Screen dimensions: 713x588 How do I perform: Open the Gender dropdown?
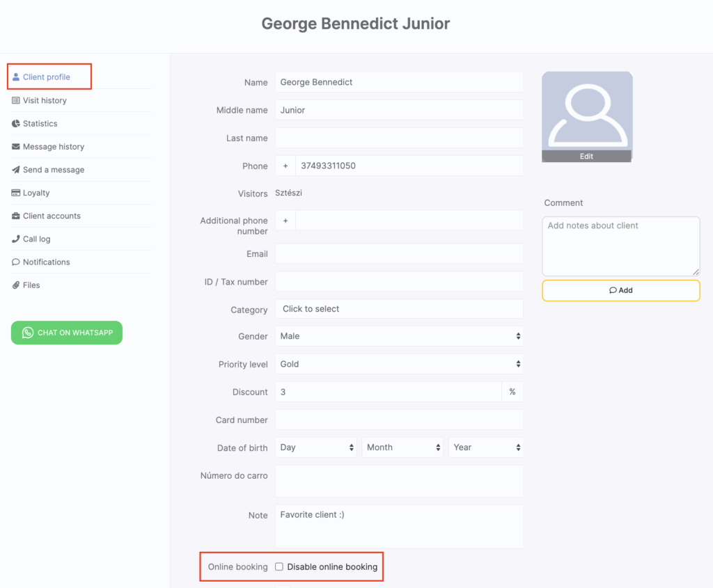pos(398,336)
